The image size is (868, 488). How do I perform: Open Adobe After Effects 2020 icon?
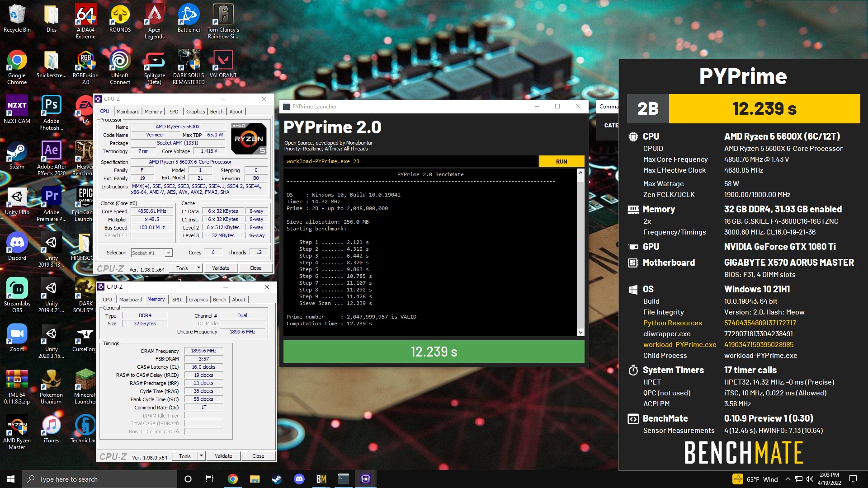pyautogui.click(x=51, y=159)
